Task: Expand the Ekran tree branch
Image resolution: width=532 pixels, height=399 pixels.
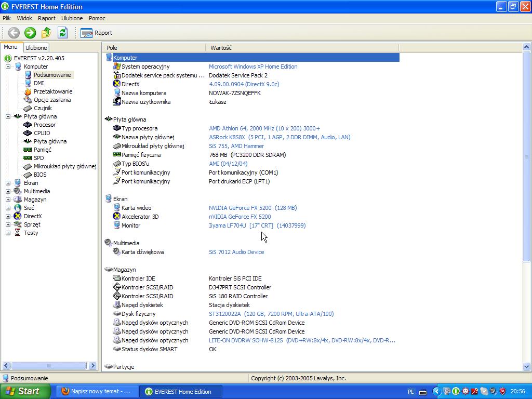Action: 8,183
